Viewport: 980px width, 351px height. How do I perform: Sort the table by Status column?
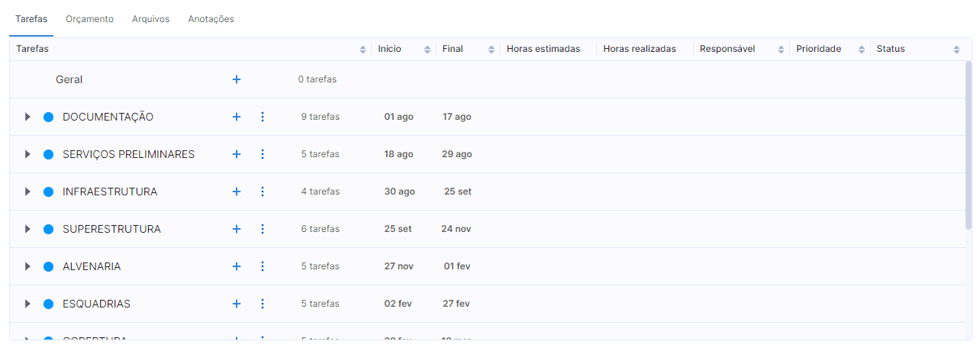[956, 50]
